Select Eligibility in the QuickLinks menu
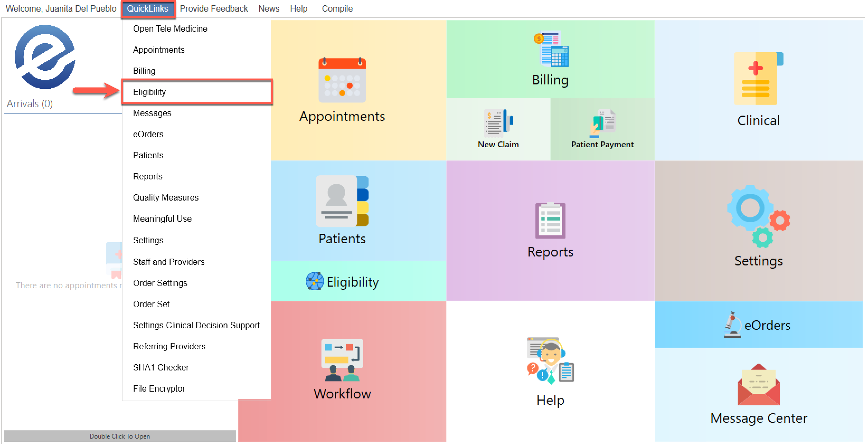Screen dimensions: 868x447 click(x=149, y=92)
